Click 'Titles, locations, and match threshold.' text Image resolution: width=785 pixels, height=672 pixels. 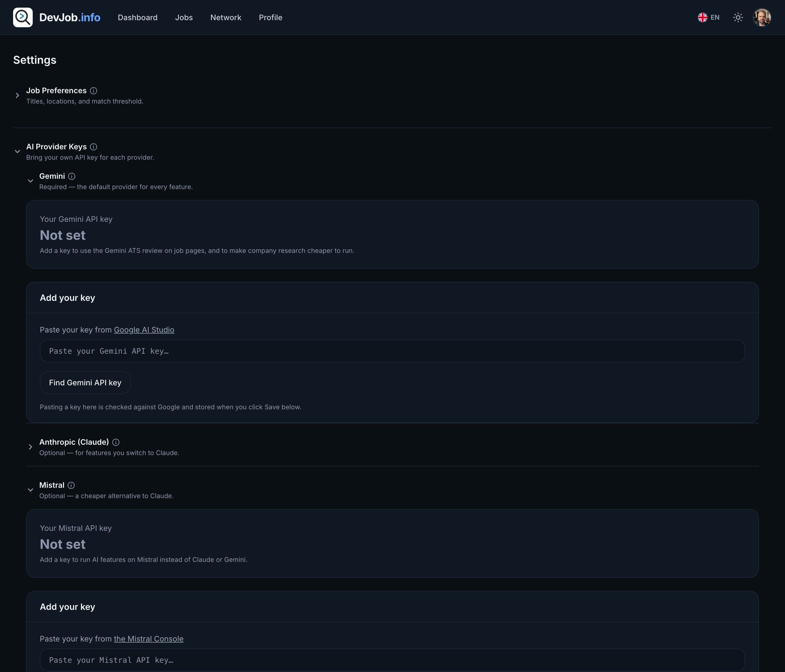[85, 102]
